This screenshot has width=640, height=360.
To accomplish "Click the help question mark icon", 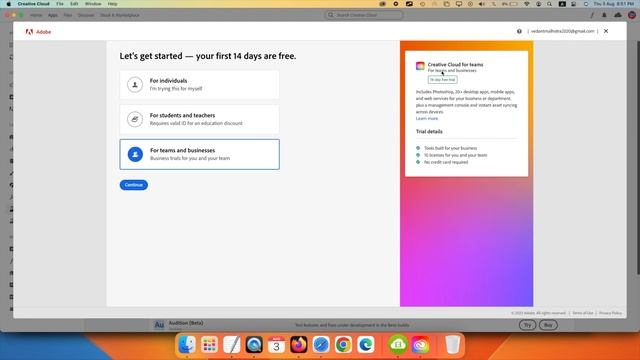I will coord(519,31).
